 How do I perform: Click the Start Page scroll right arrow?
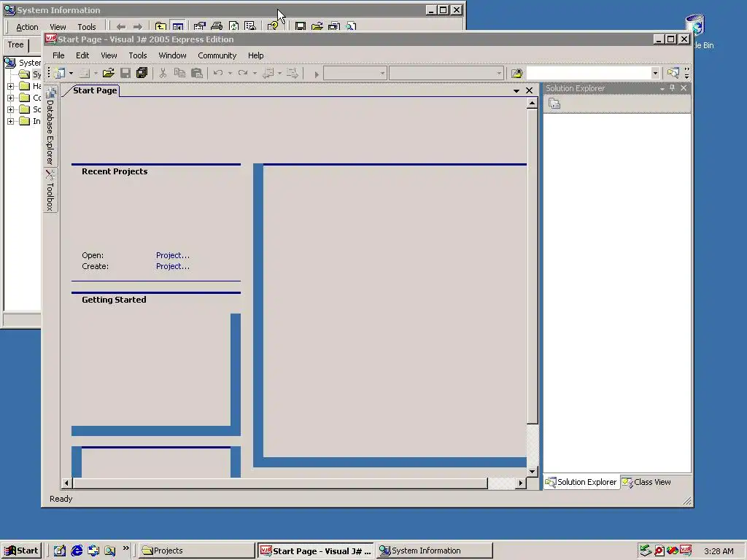[x=521, y=483]
